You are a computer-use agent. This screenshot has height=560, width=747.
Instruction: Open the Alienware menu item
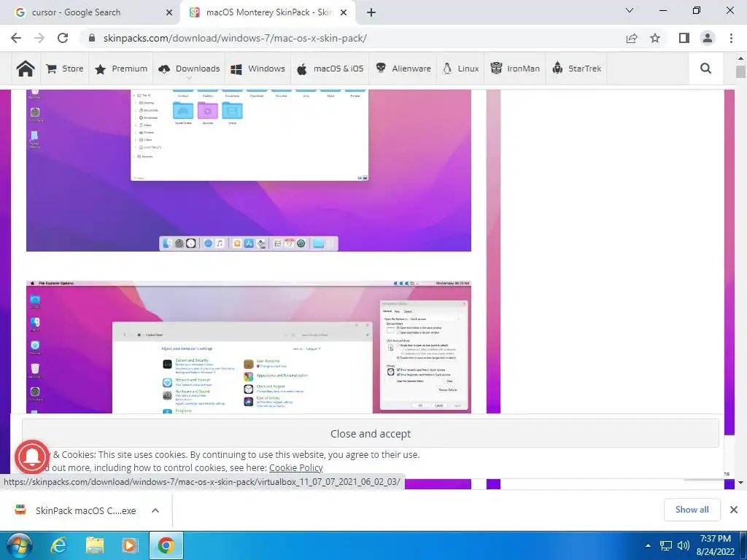[403, 69]
